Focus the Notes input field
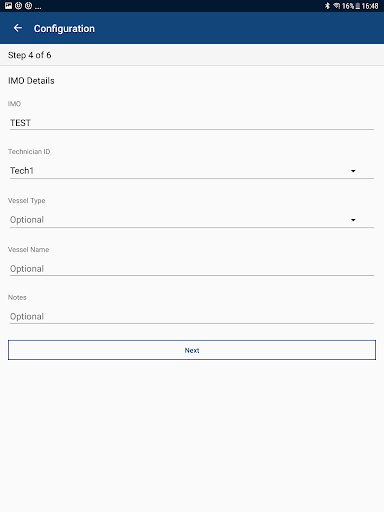 pos(192,316)
